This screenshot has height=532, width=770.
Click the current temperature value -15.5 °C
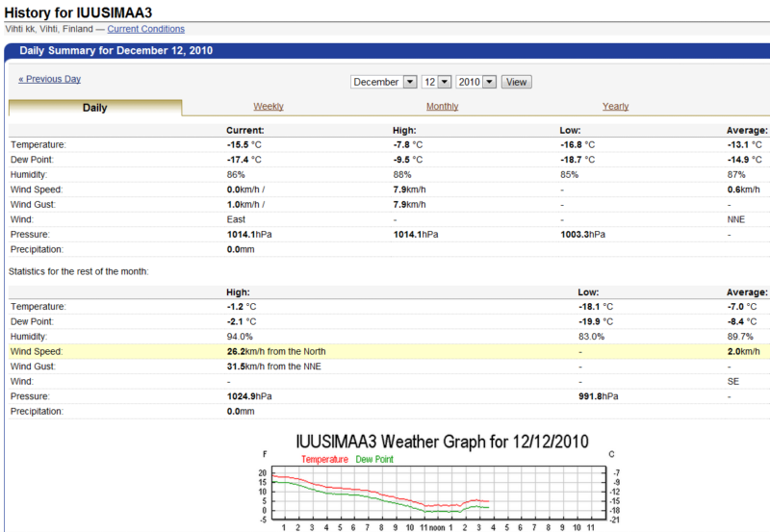tap(244, 144)
